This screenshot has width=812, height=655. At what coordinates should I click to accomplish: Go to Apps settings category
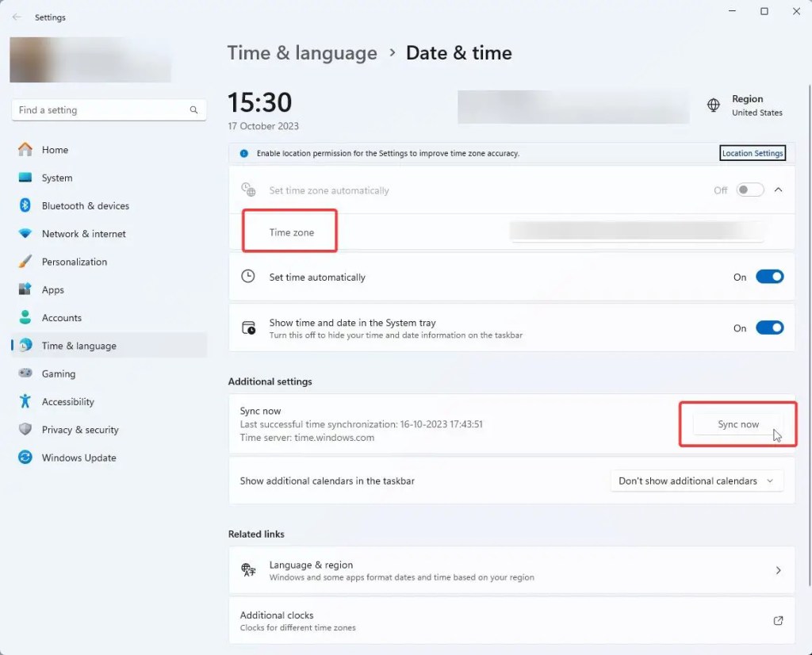tap(52, 290)
